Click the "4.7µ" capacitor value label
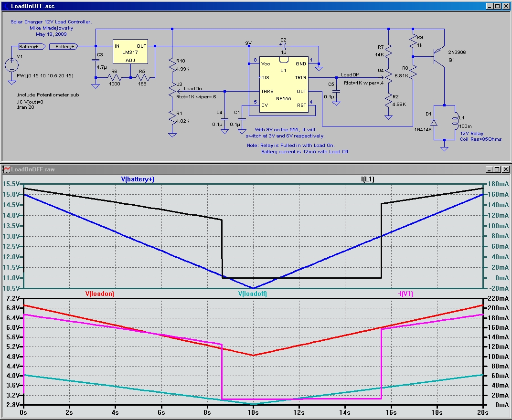The height and width of the screenshot is (420, 512). tap(102, 67)
